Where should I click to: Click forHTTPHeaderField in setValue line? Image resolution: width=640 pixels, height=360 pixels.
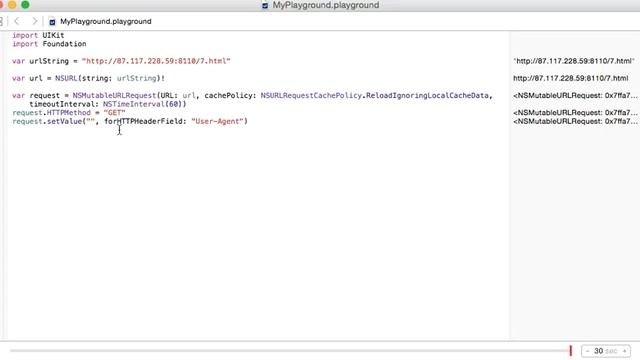click(x=143, y=121)
